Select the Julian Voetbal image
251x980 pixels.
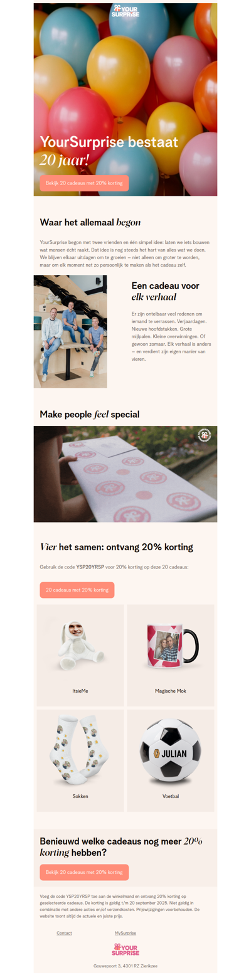click(171, 750)
